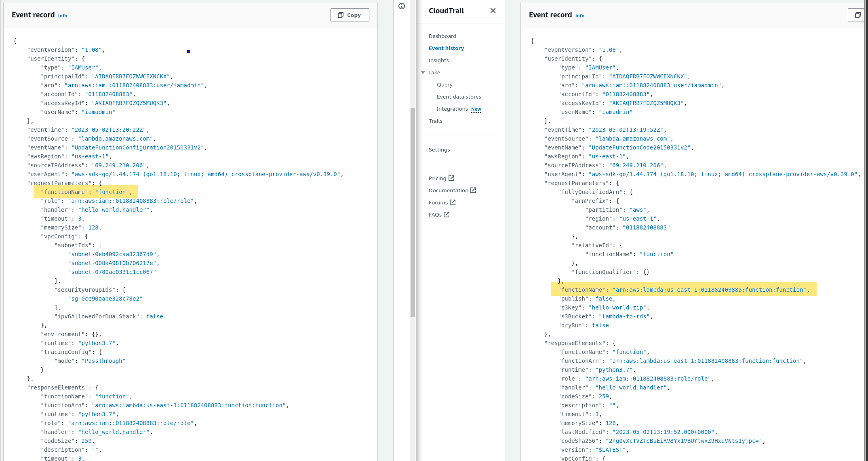
Task: Click the Copy button in left Event record
Action: point(350,15)
